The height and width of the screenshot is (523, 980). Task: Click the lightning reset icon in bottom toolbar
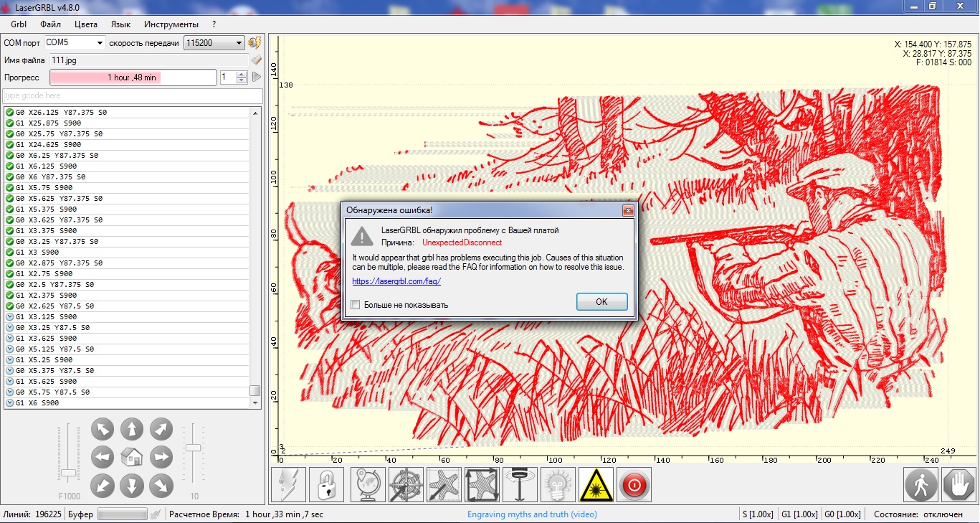click(x=289, y=485)
